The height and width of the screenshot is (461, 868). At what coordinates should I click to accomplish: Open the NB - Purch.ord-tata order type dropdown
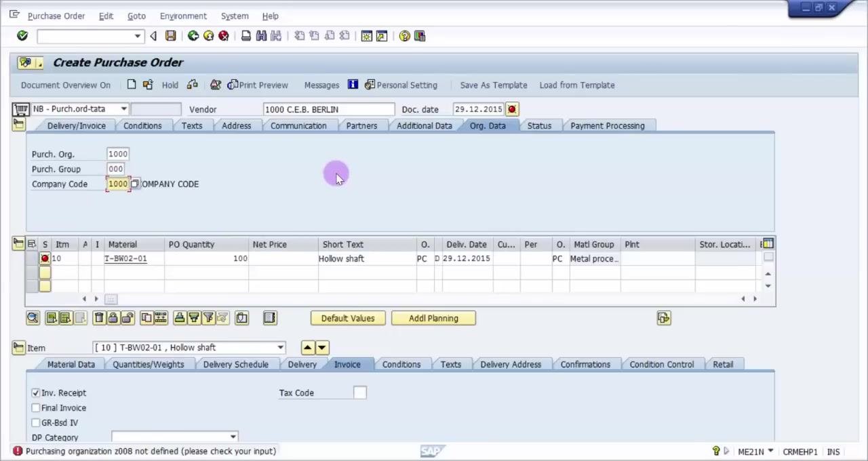point(124,109)
